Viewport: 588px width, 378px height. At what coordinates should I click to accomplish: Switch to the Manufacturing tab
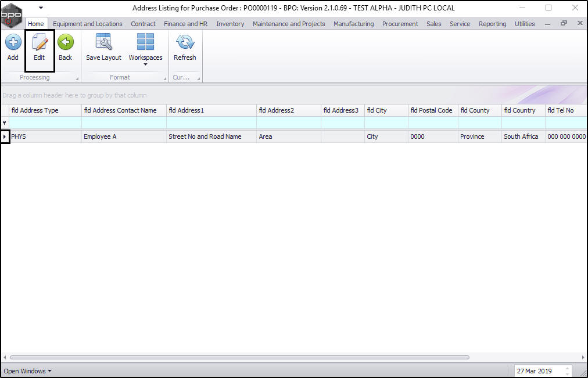(354, 24)
